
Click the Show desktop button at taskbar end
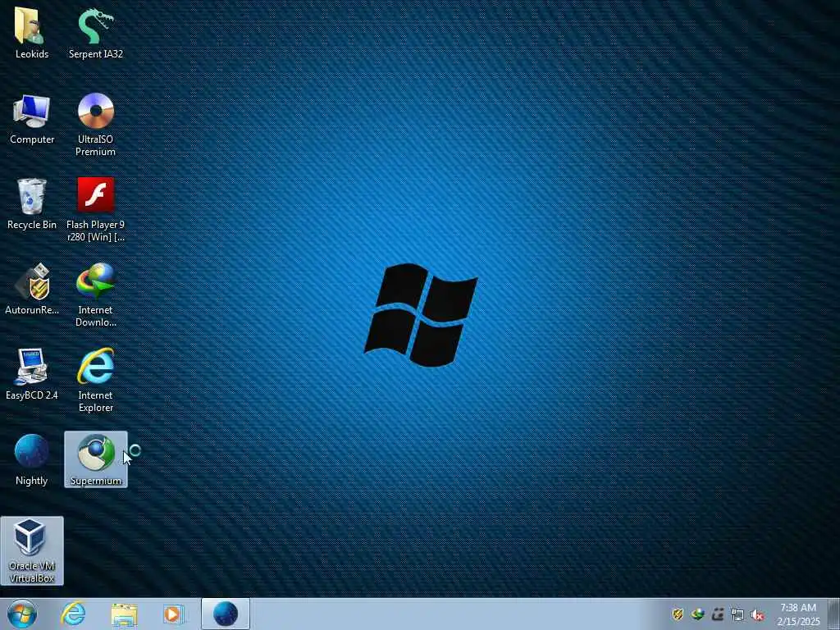pos(834,614)
